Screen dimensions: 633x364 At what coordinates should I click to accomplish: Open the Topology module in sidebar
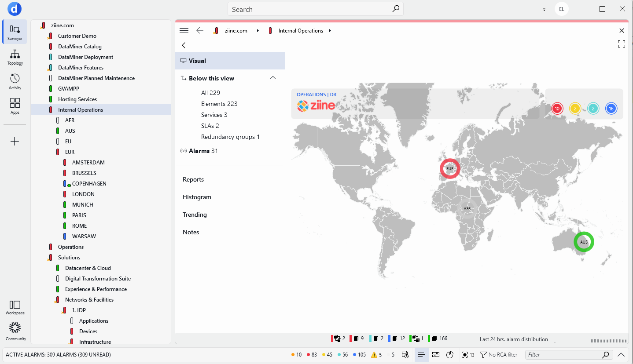click(15, 57)
